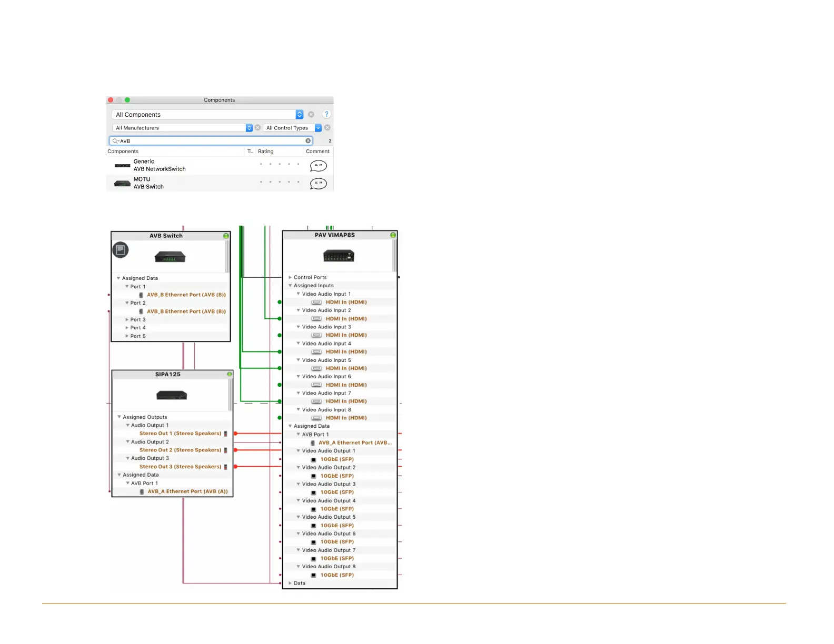Screen dimensions: 834x644
Task: Click speaker icon beside Stereo Out 2
Action: (x=225, y=450)
